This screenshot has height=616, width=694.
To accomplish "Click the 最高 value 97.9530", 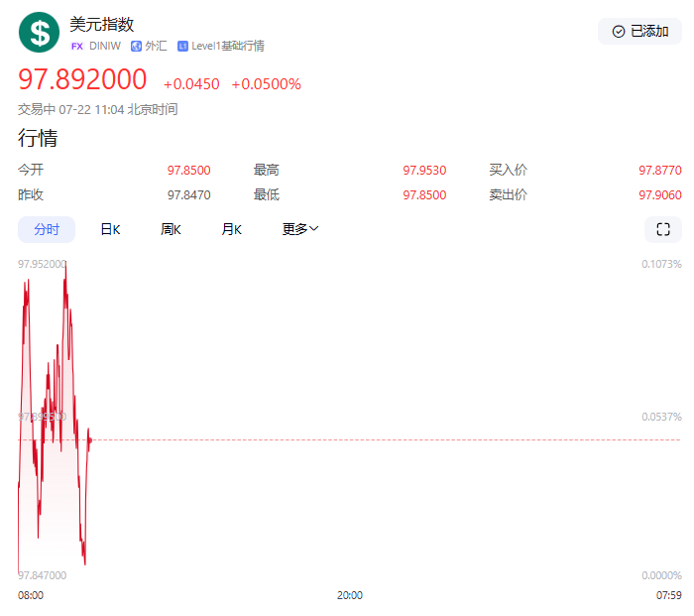I will [x=424, y=170].
